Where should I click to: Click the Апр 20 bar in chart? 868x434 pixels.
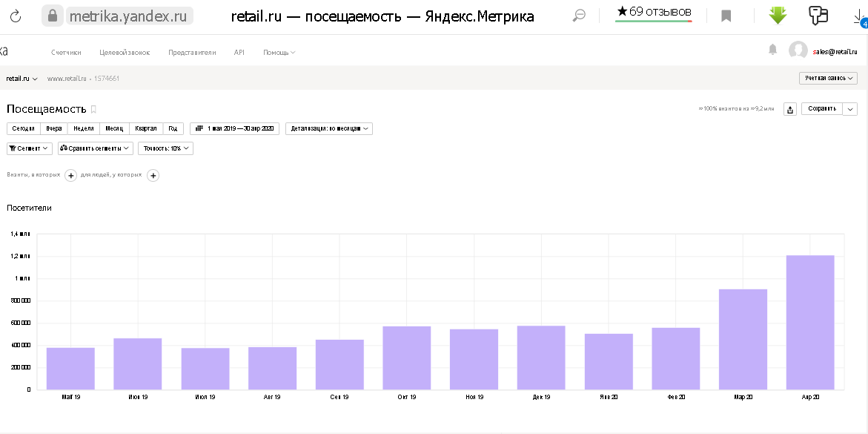pos(810,322)
